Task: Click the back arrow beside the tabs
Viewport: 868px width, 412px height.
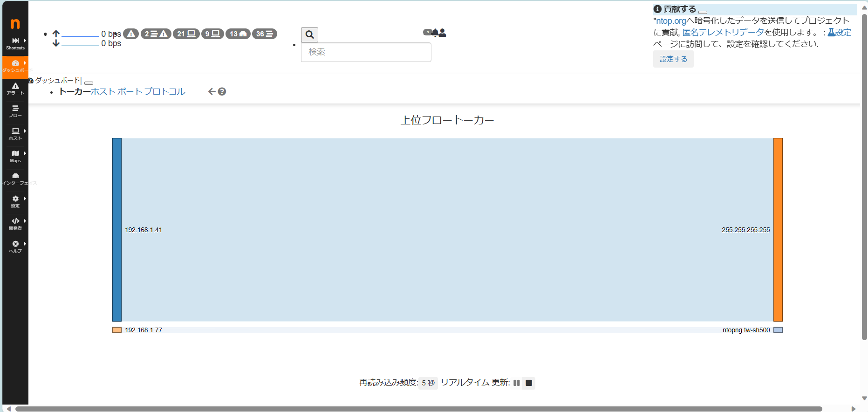Action: [212, 92]
